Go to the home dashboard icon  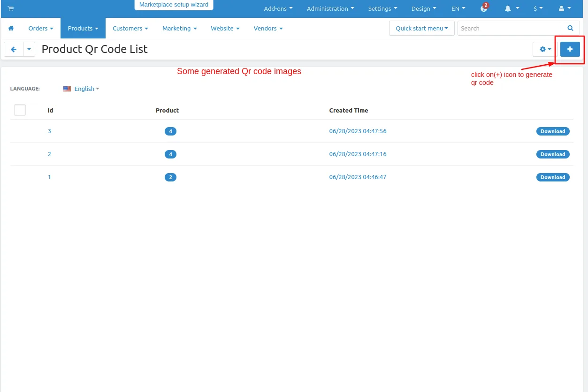pyautogui.click(x=11, y=28)
